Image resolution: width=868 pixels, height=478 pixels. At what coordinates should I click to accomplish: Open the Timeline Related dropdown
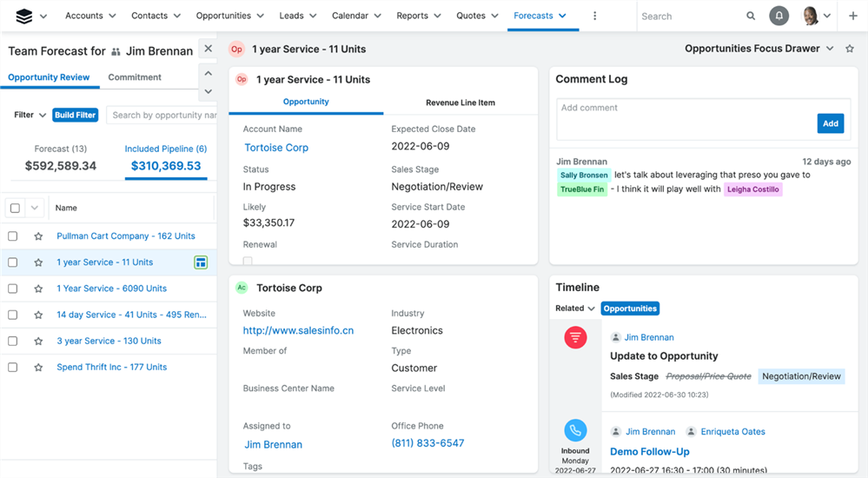[574, 309]
